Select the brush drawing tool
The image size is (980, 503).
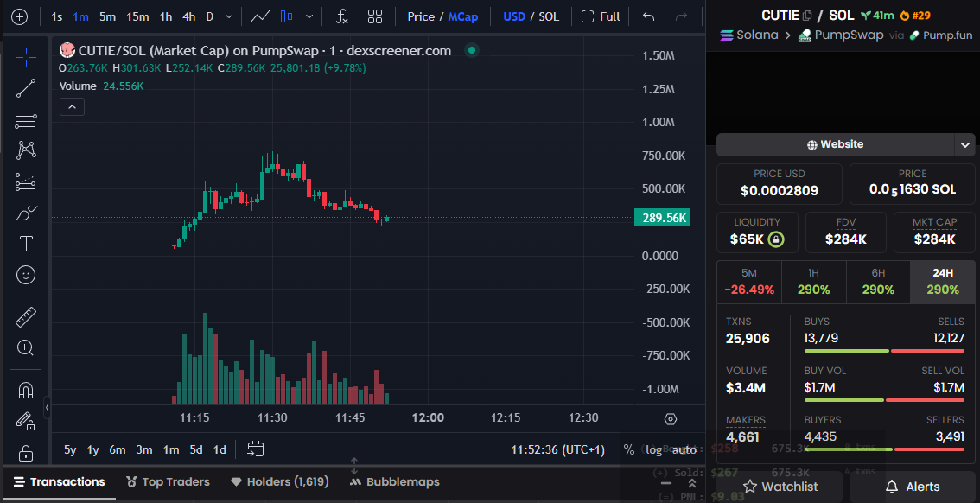(x=26, y=213)
